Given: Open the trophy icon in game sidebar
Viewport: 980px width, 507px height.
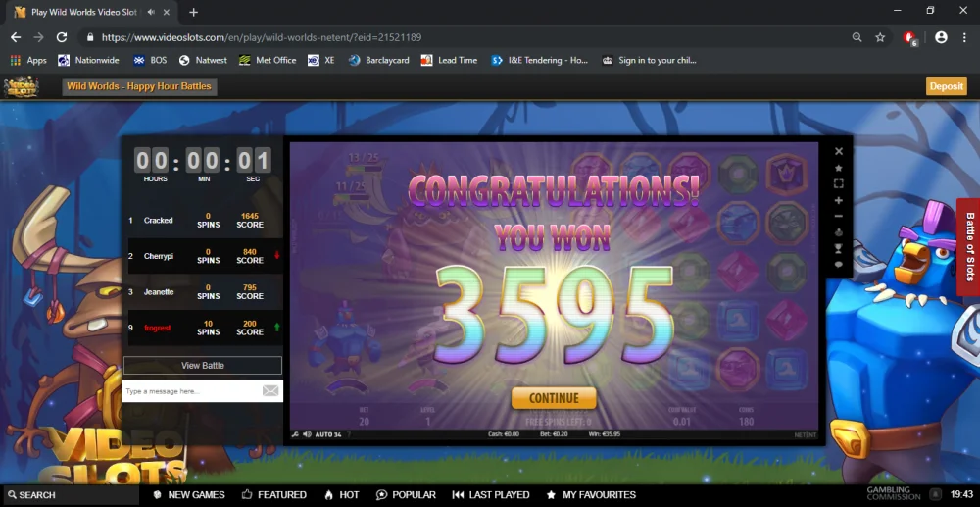Looking at the screenshot, I should tap(839, 249).
